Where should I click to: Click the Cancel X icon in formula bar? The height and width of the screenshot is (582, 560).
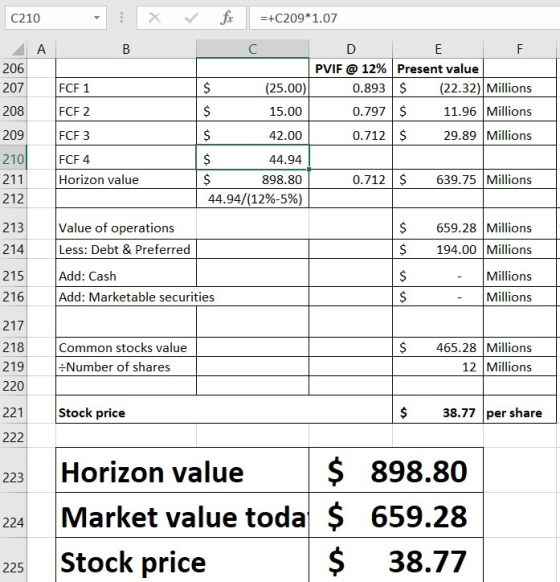click(154, 17)
